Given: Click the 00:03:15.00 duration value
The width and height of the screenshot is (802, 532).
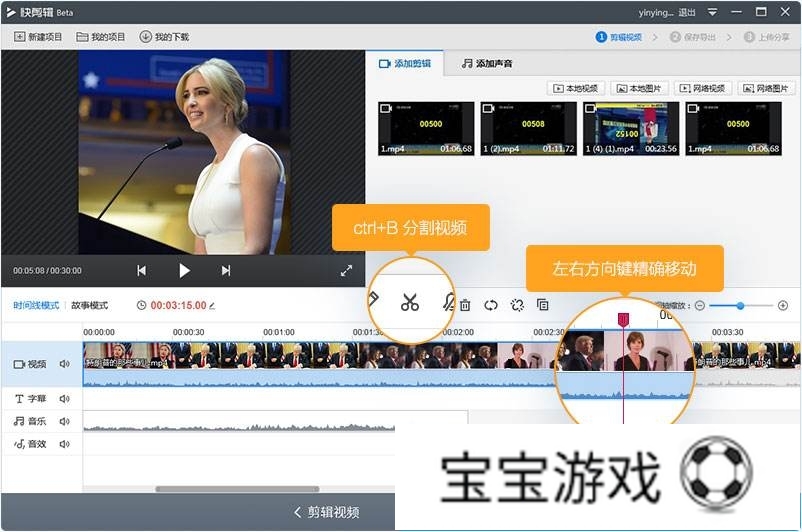Looking at the screenshot, I should tap(178, 305).
